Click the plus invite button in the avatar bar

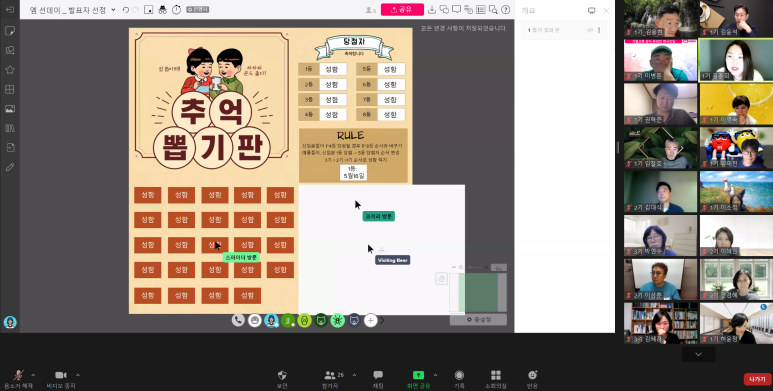click(371, 320)
